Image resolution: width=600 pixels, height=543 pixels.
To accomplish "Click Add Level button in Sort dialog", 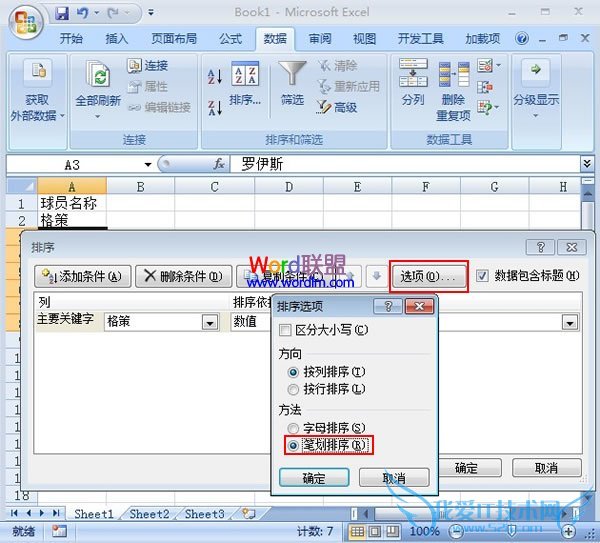I will point(83,276).
